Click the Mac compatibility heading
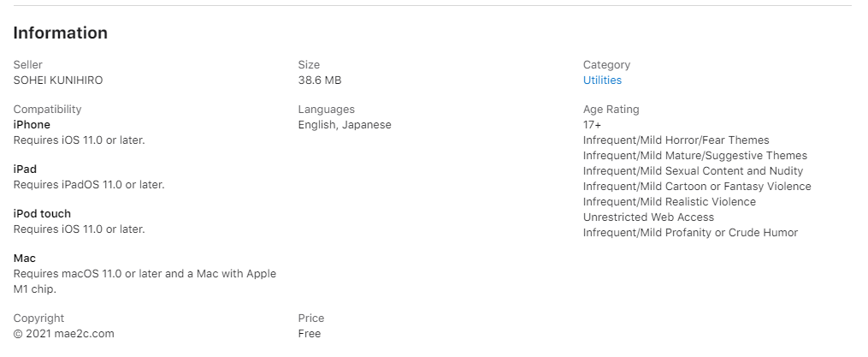Image resolution: width=868 pixels, height=357 pixels. click(24, 258)
